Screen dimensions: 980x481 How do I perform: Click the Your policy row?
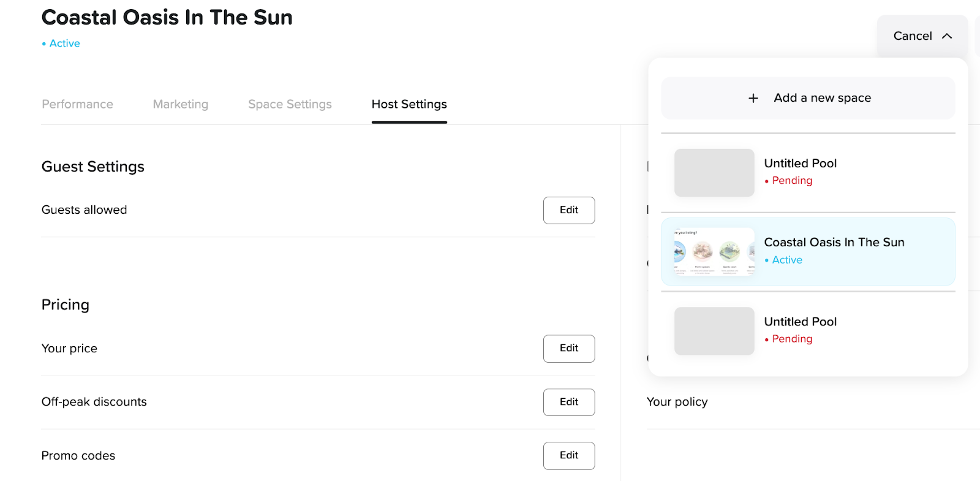click(x=677, y=402)
